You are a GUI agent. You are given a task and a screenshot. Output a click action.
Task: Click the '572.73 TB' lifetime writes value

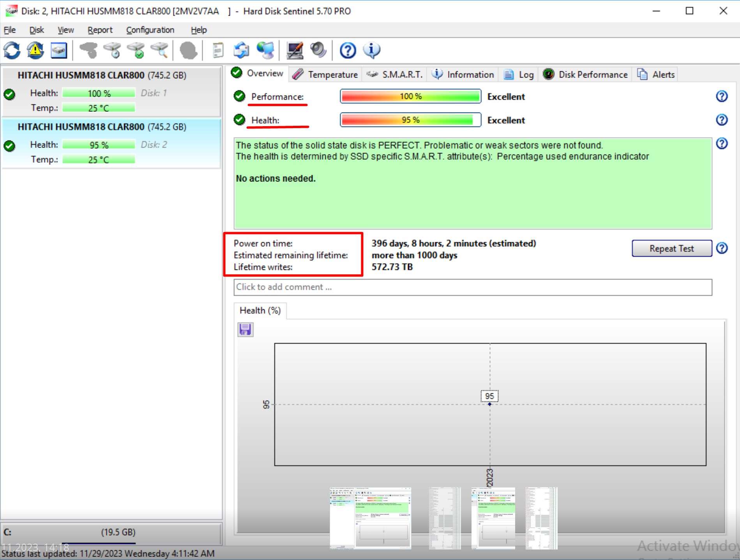tap(392, 267)
